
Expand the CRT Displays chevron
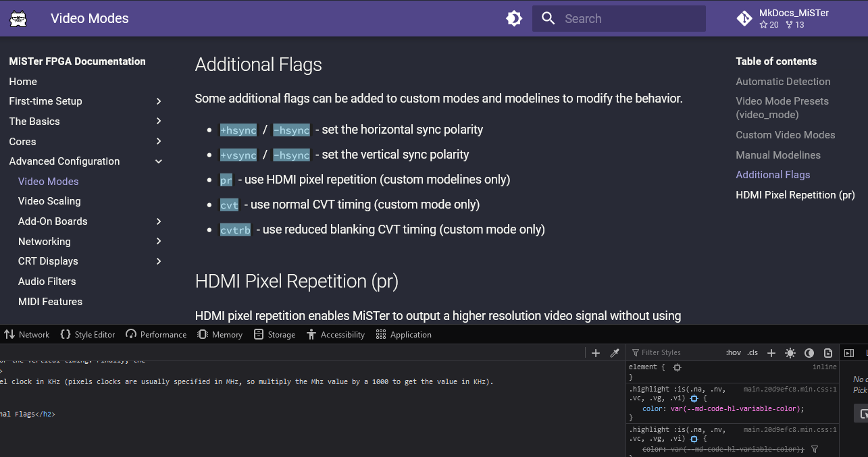(159, 261)
